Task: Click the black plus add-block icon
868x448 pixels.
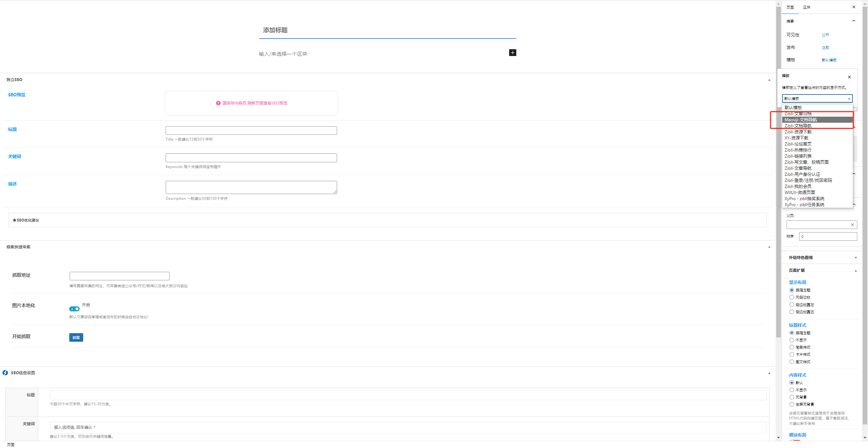Action: [x=512, y=53]
